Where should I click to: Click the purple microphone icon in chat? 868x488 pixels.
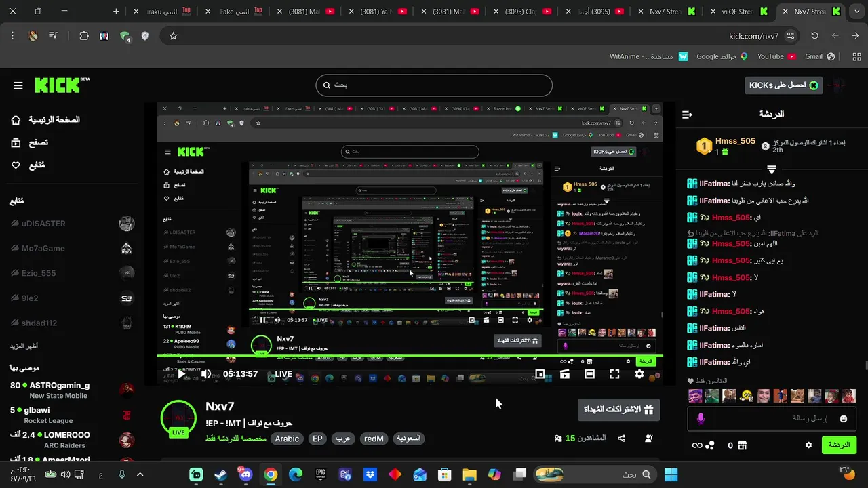[701, 419]
